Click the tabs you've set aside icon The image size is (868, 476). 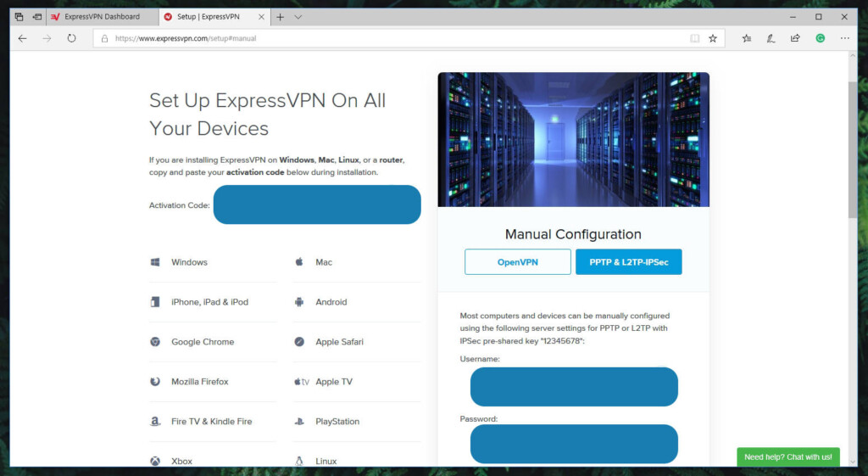click(19, 17)
